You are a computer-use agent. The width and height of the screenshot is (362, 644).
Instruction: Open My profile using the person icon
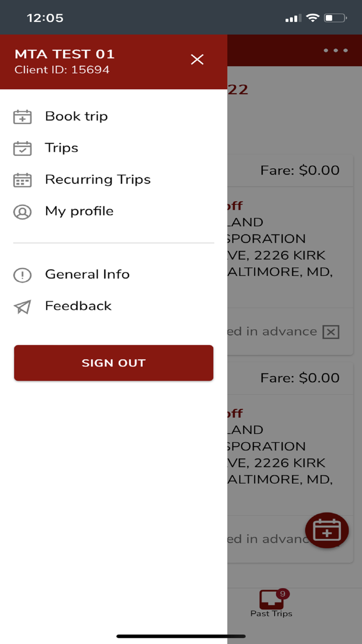tap(22, 212)
